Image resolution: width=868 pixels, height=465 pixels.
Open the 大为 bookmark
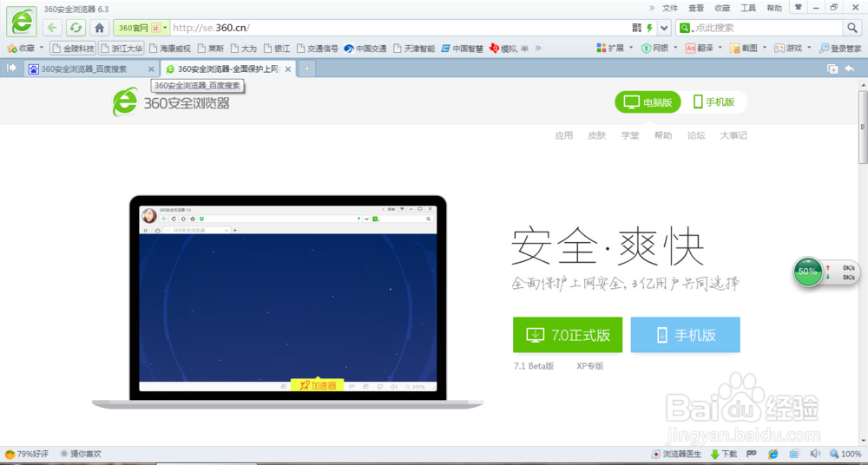[x=244, y=49]
